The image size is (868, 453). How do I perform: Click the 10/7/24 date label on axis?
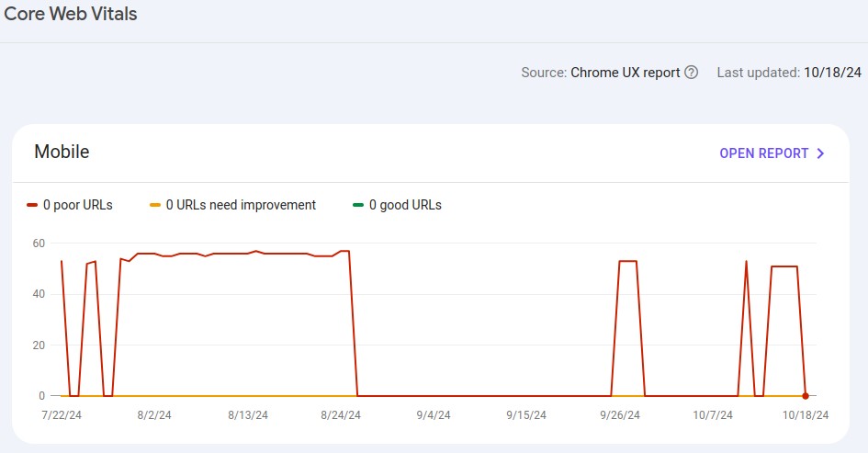point(714,415)
